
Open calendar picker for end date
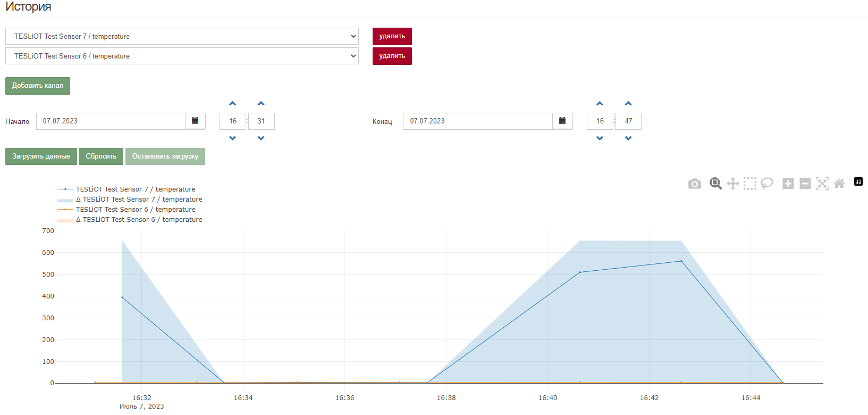(x=562, y=121)
